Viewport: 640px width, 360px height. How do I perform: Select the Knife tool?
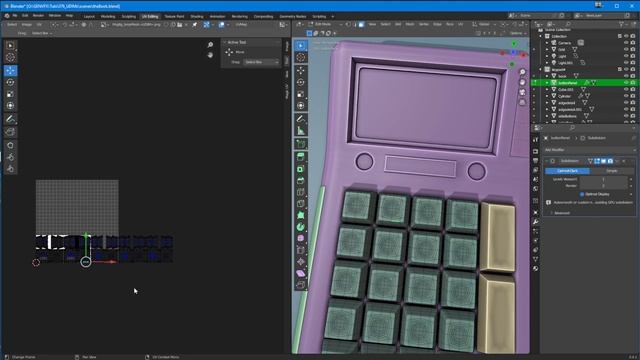(301, 204)
